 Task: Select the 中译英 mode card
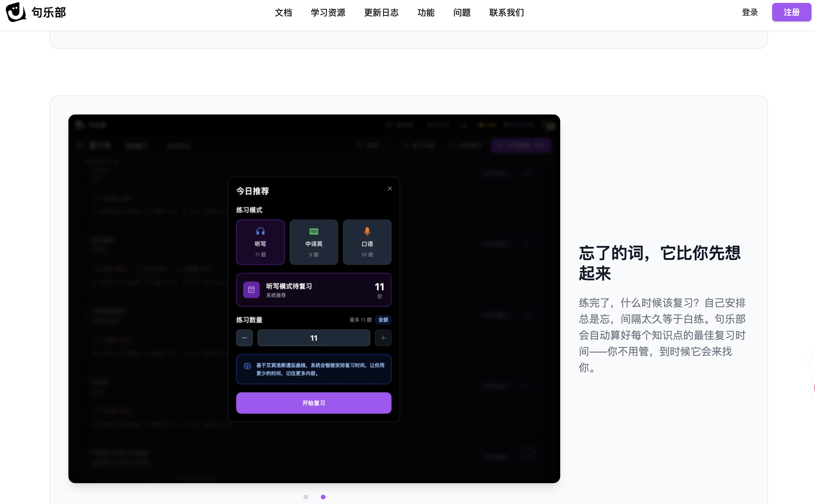click(x=314, y=242)
